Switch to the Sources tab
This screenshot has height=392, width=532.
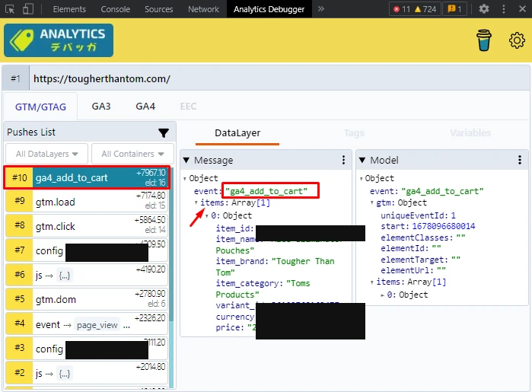159,9
